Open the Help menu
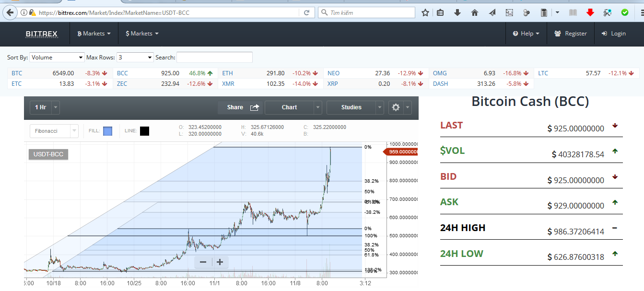 coord(526,34)
